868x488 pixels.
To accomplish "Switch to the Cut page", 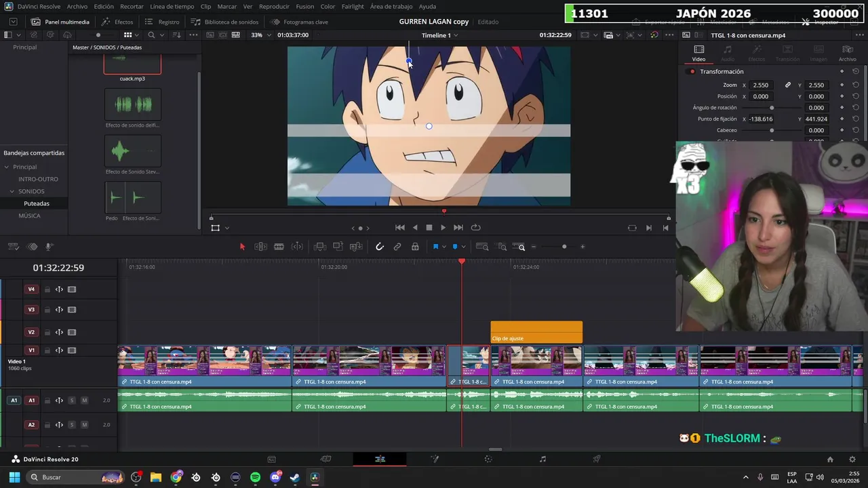I will click(325, 459).
